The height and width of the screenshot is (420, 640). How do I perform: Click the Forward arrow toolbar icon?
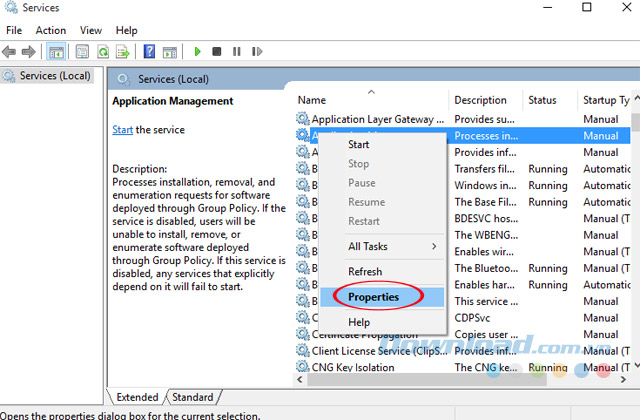pos(29,52)
